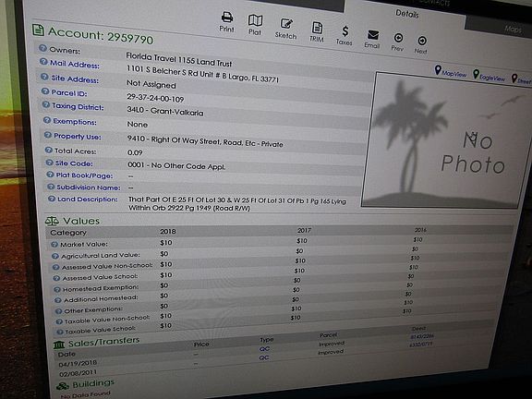
Task: Go to the Next account arrow
Action: coord(422,41)
